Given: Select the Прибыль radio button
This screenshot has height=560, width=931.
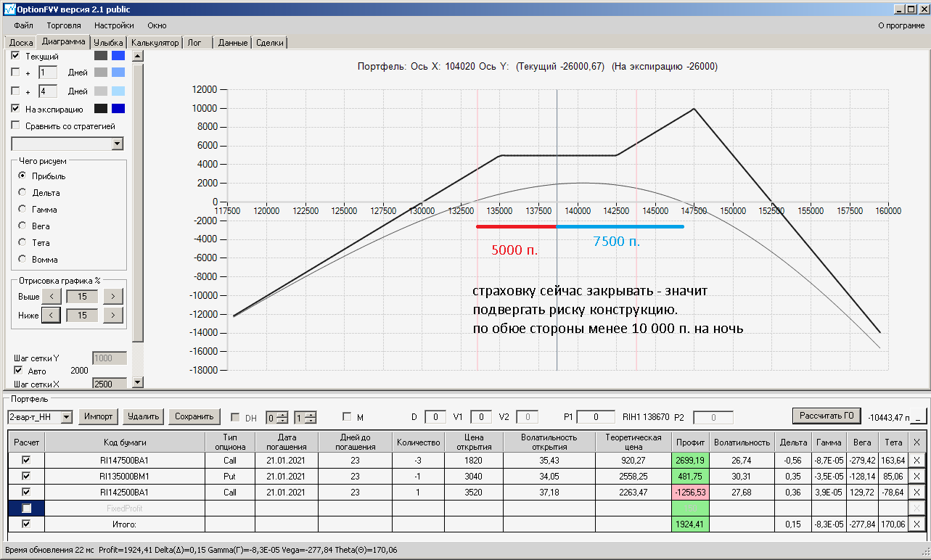Looking at the screenshot, I should (x=22, y=176).
